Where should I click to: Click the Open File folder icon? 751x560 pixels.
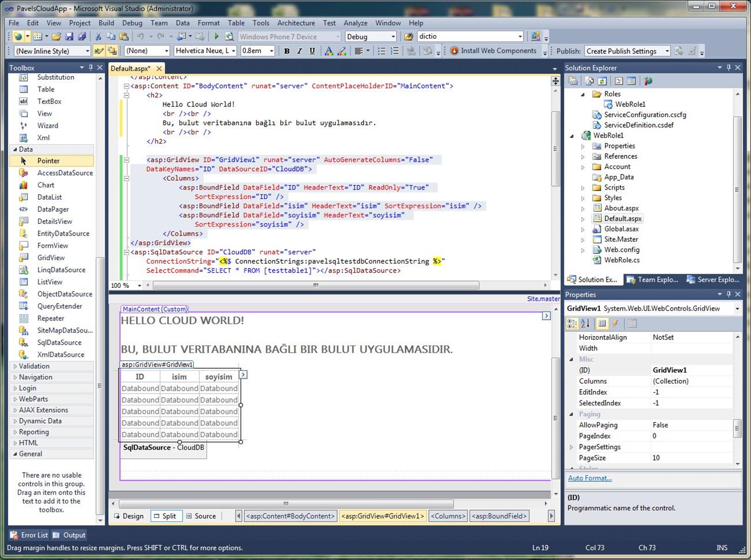(56, 36)
